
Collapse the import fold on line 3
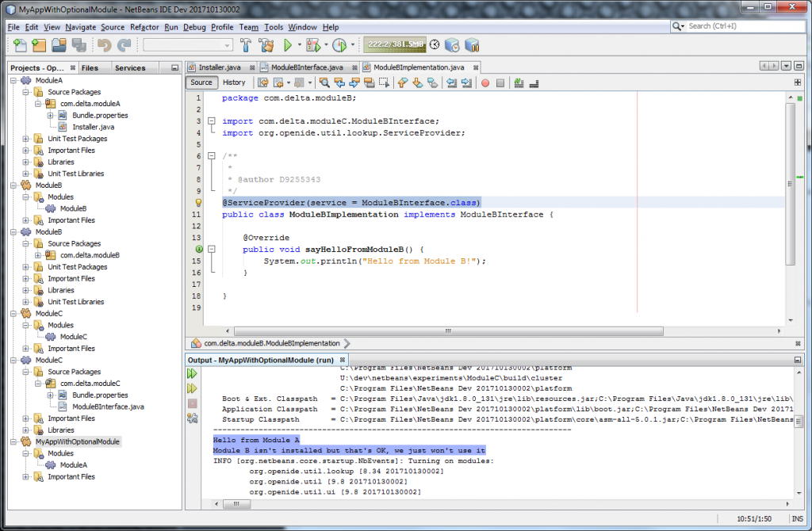click(211, 121)
